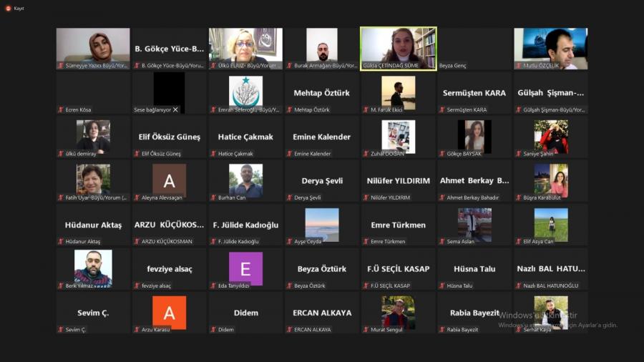644x362 pixels.
Task: Click the muted mic icon for Hüdanur Aktaş
Action: 61,242
